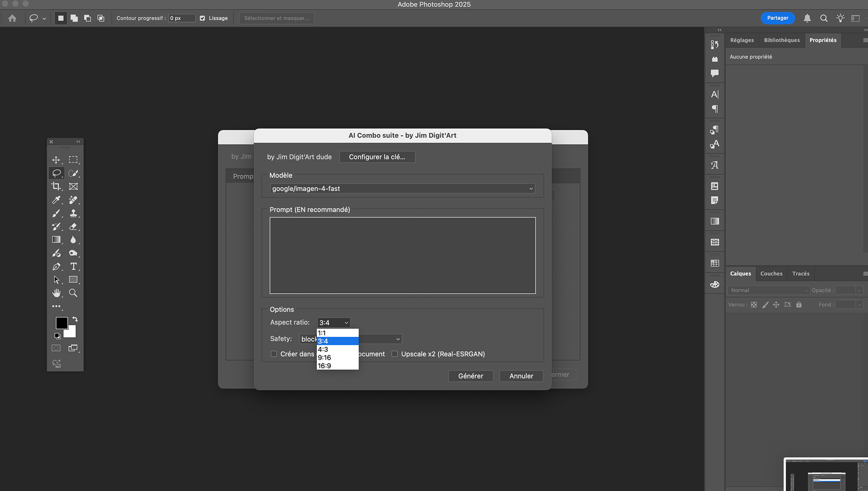
Task: Open the workspace switcher icon
Action: [x=855, y=18]
